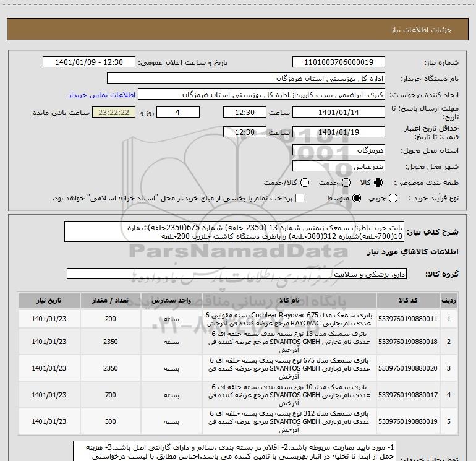This screenshot has width=476, height=461.
Task: Select the متوسط purchase type radio
Action: pos(357,198)
